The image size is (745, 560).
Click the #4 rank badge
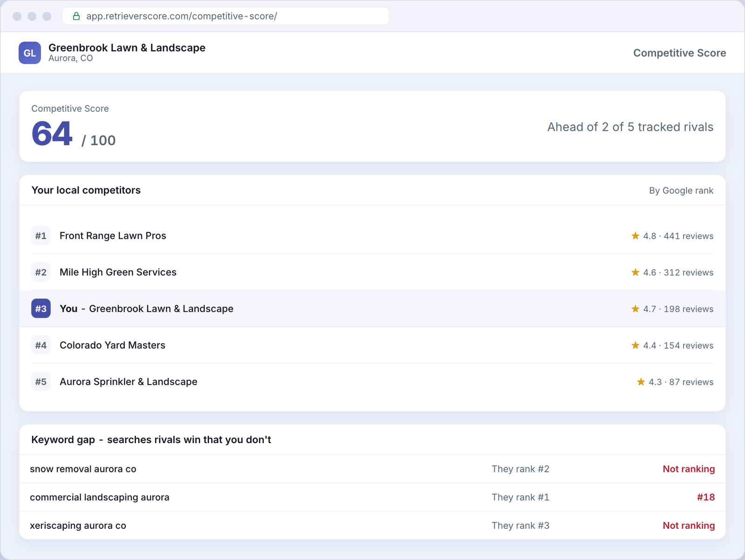click(41, 345)
